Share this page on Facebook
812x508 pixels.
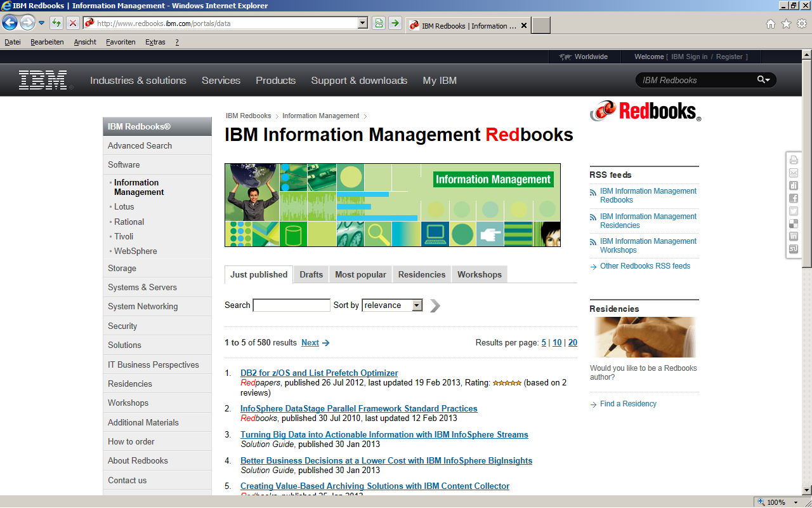[x=794, y=198]
